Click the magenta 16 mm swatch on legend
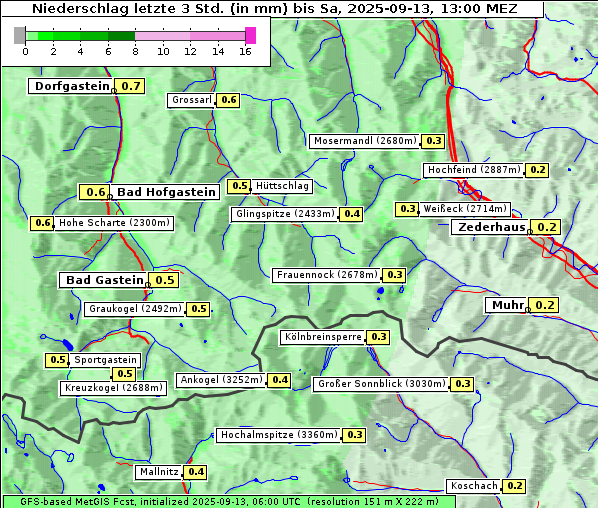The height and width of the screenshot is (508, 598). tap(251, 35)
